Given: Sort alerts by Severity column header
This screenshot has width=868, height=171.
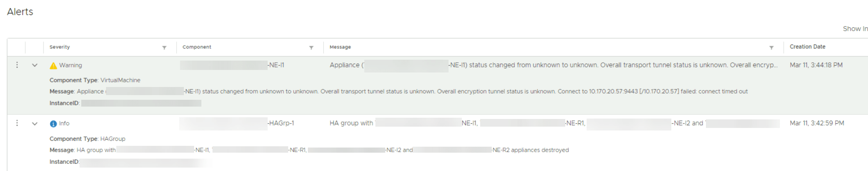Looking at the screenshot, I should [x=59, y=47].
